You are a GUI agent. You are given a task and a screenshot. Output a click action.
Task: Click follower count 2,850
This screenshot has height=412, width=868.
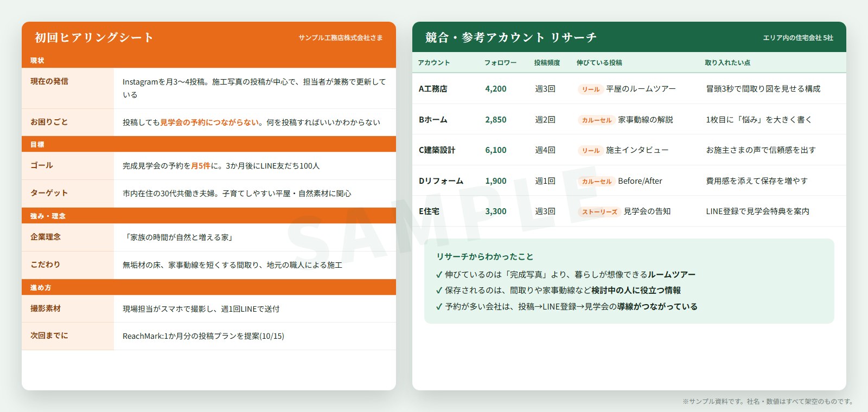click(x=496, y=120)
